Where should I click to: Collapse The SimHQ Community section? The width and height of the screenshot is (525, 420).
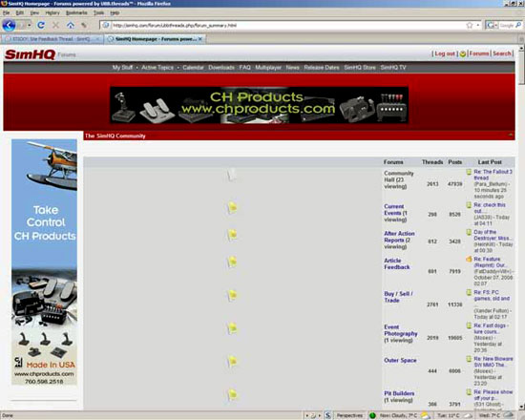tap(511, 136)
